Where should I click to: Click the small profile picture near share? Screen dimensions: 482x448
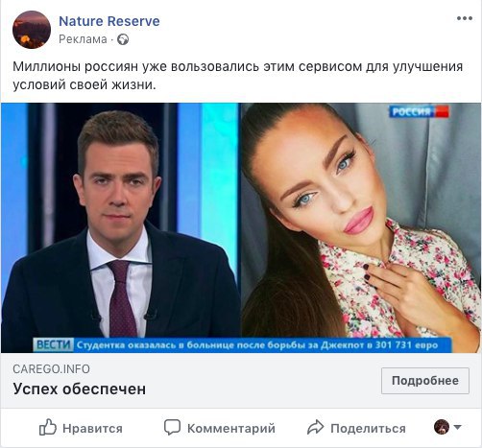tap(442, 427)
